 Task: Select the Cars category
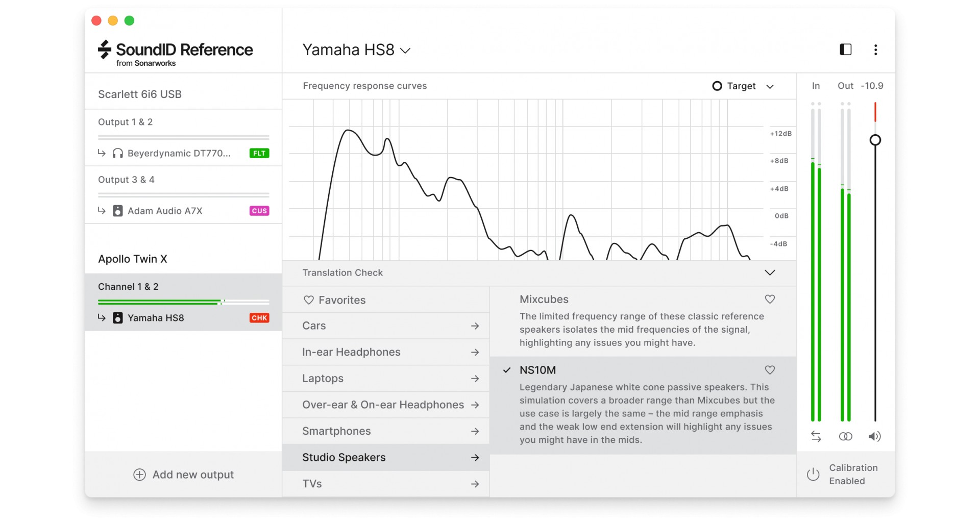pyautogui.click(x=386, y=326)
